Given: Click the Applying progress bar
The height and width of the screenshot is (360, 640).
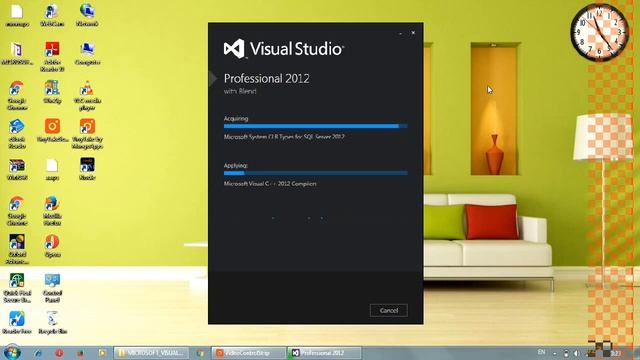Looking at the screenshot, I should 316,173.
